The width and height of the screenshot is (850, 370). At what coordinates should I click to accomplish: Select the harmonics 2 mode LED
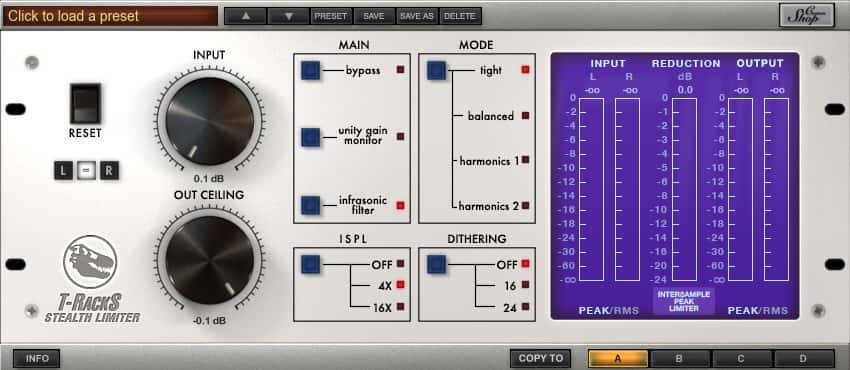click(525, 206)
